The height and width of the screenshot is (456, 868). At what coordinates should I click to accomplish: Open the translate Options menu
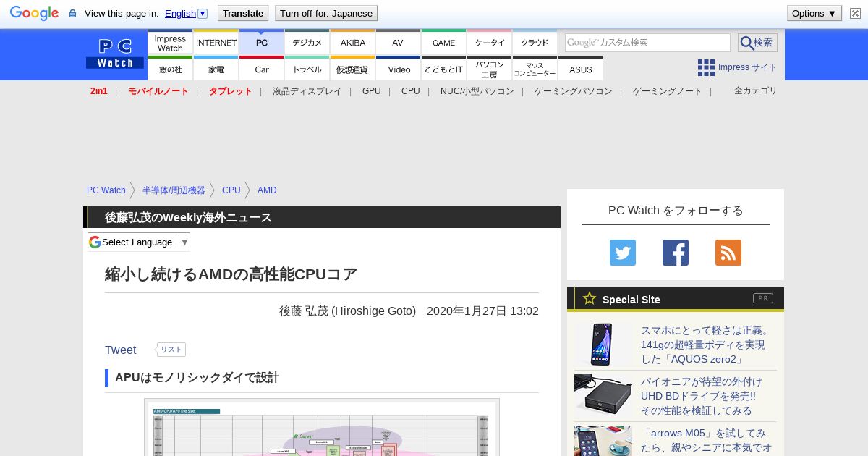(x=814, y=13)
